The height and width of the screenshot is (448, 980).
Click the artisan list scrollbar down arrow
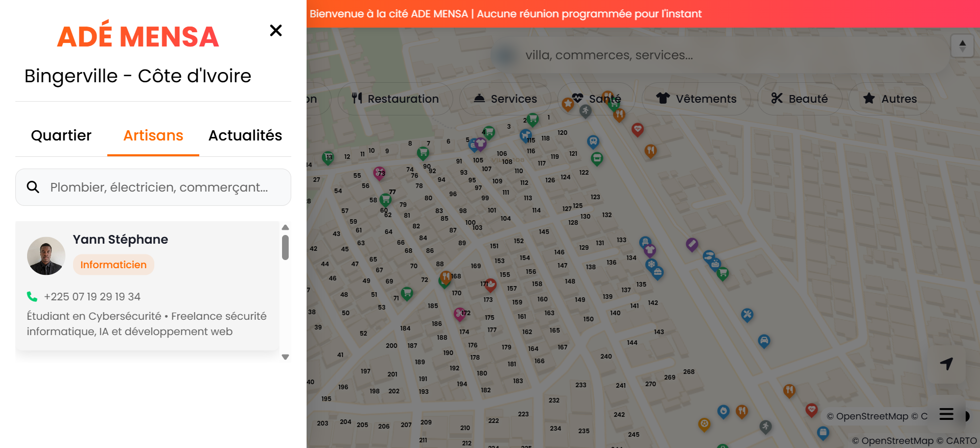coord(286,357)
